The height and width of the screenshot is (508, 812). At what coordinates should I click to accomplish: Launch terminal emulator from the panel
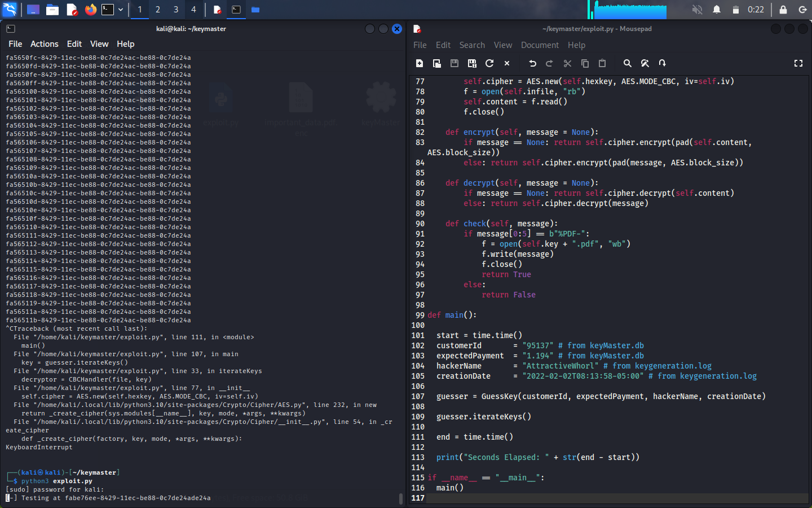point(108,10)
